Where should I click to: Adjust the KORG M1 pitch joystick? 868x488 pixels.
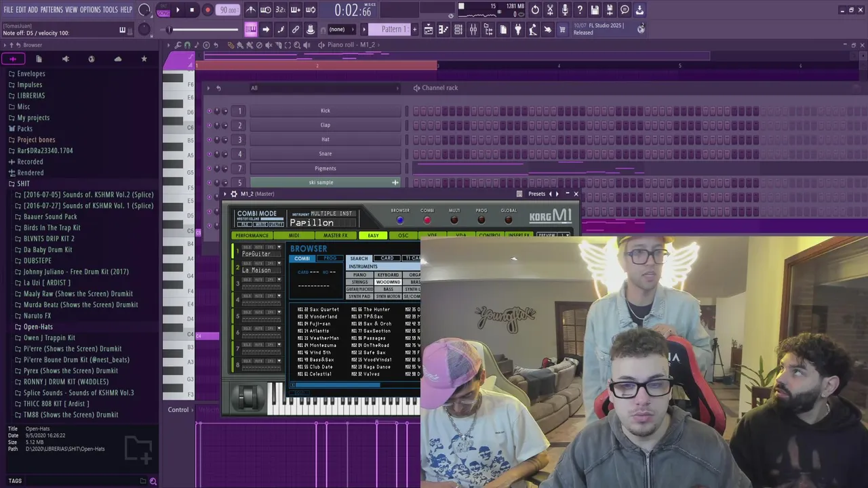[x=248, y=396]
